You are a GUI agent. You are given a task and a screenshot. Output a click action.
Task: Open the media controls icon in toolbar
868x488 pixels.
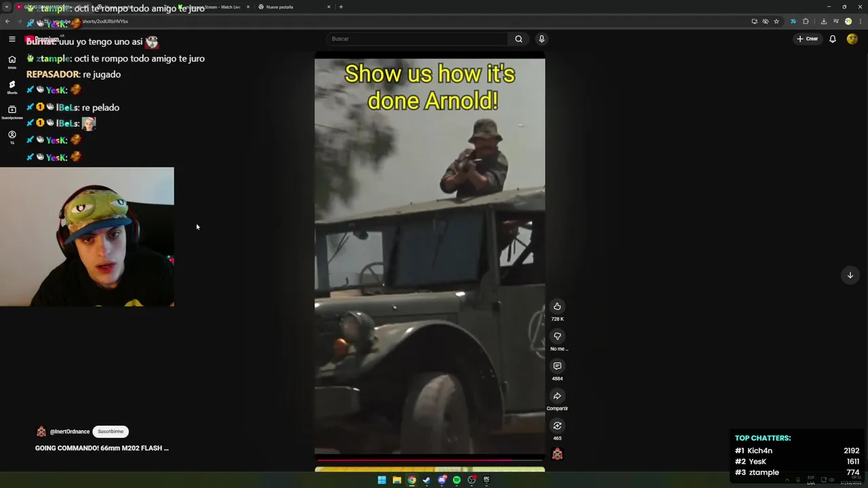[x=836, y=22]
